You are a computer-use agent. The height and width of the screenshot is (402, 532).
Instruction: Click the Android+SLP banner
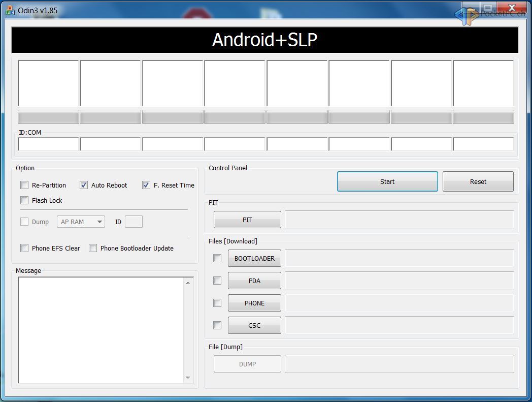pos(264,40)
